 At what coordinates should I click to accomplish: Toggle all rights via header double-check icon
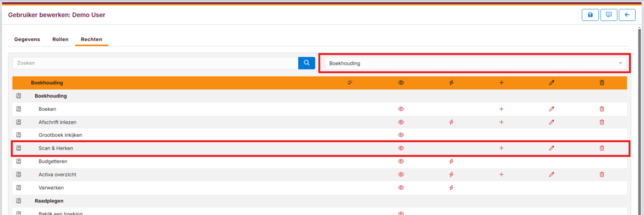(350, 83)
